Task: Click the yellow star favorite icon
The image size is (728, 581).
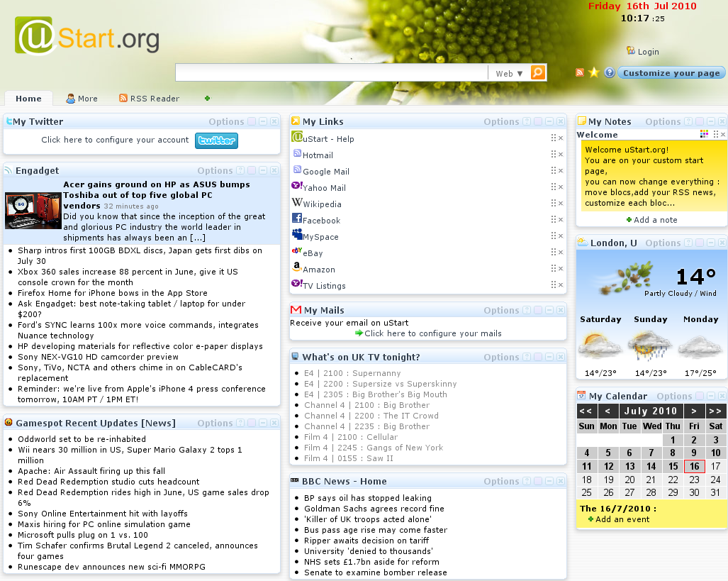Action: click(x=594, y=72)
